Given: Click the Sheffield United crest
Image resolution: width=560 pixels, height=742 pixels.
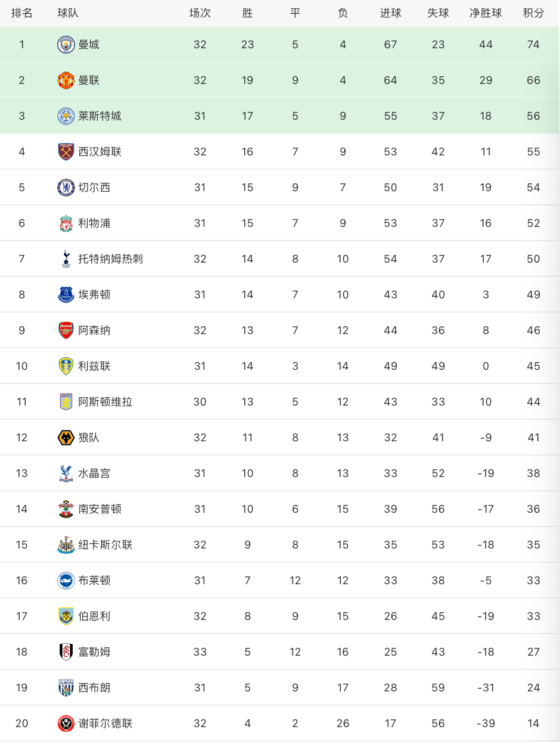Looking at the screenshot, I should (x=66, y=724).
